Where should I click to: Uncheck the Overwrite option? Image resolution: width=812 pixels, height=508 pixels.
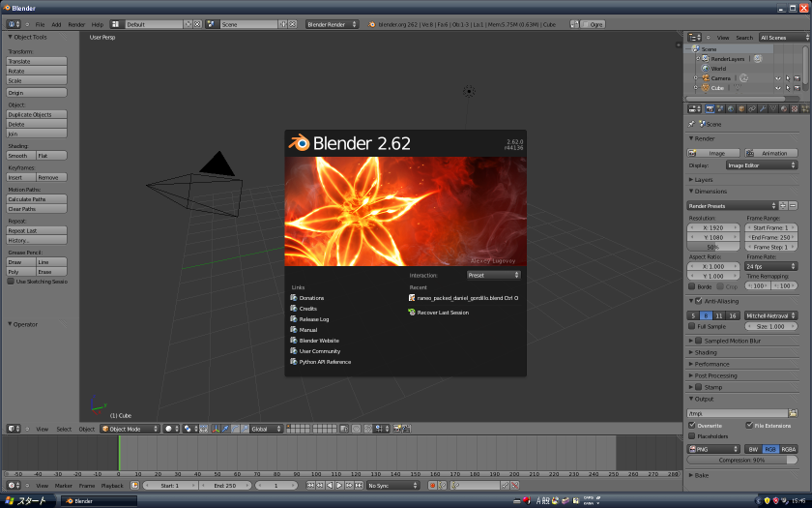tap(691, 425)
